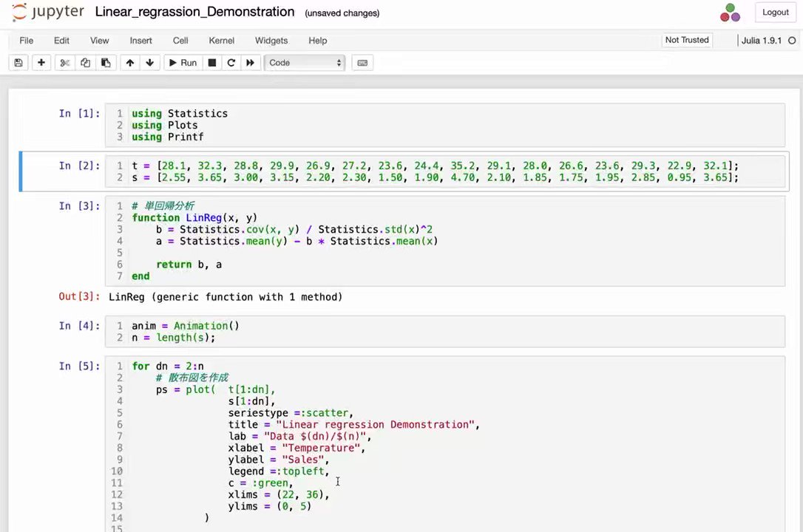
Task: Click the In [2] prompt label
Action: coord(79,166)
